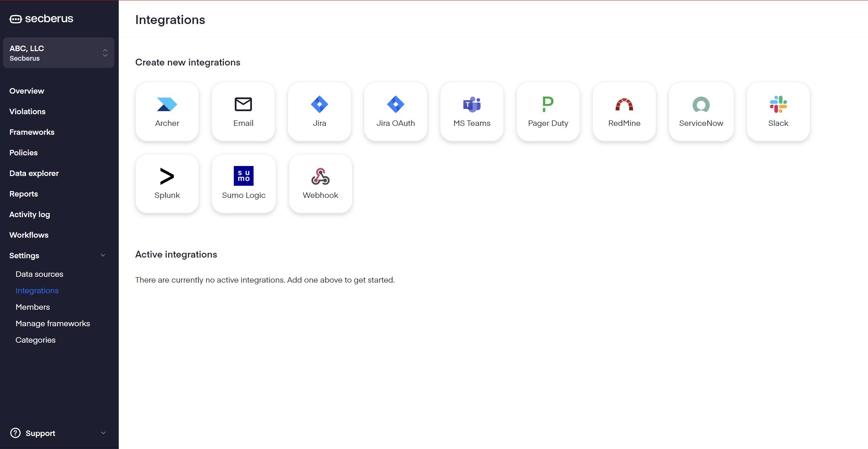Click the 'Create new integrations' heading
The image size is (868, 449).
pos(188,62)
